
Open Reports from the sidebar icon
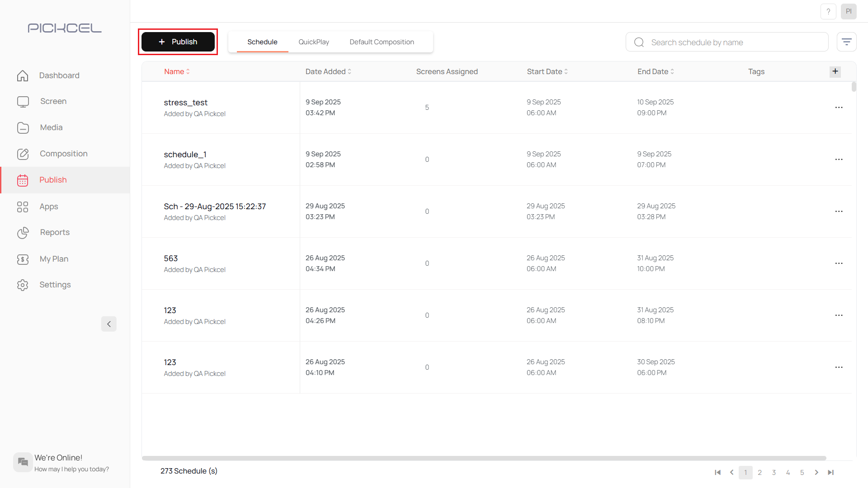tap(23, 233)
